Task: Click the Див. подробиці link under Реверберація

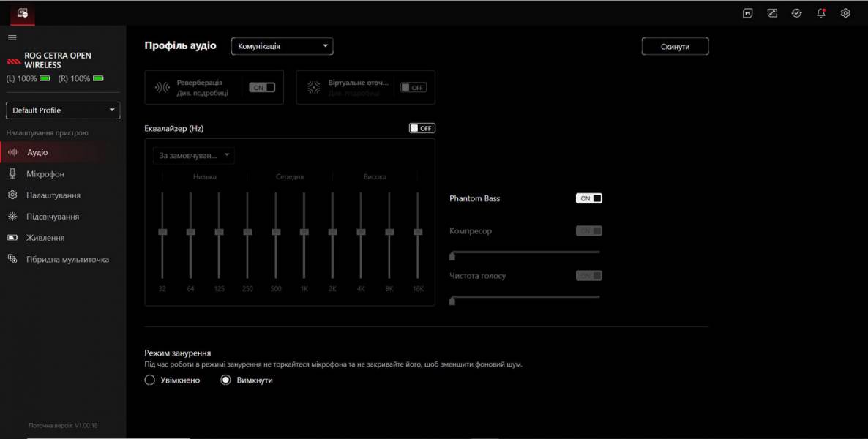Action: coord(203,93)
